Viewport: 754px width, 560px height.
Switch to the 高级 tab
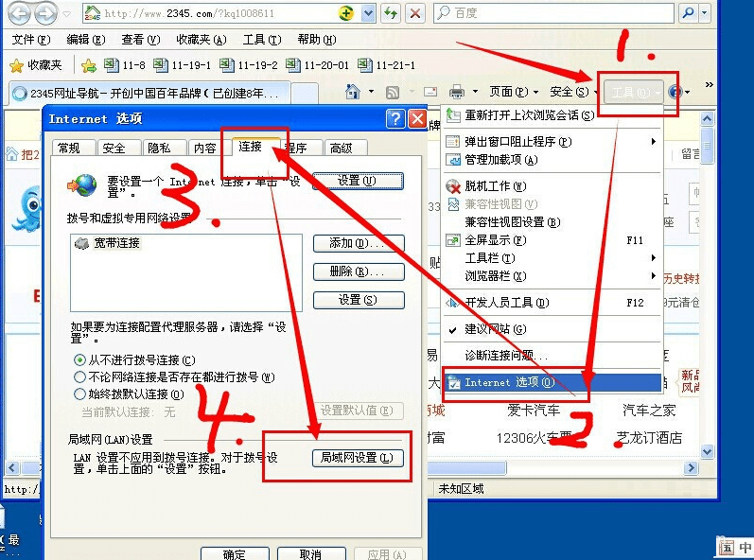(344, 148)
